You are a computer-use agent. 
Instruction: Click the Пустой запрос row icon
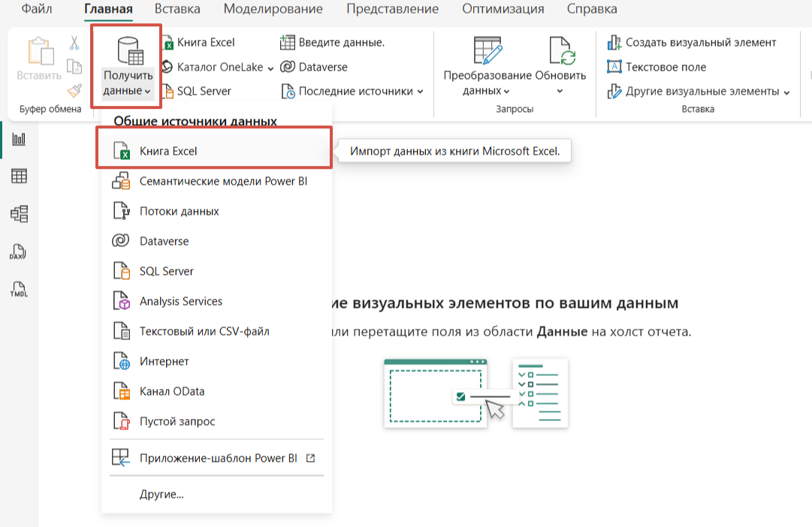tap(122, 421)
